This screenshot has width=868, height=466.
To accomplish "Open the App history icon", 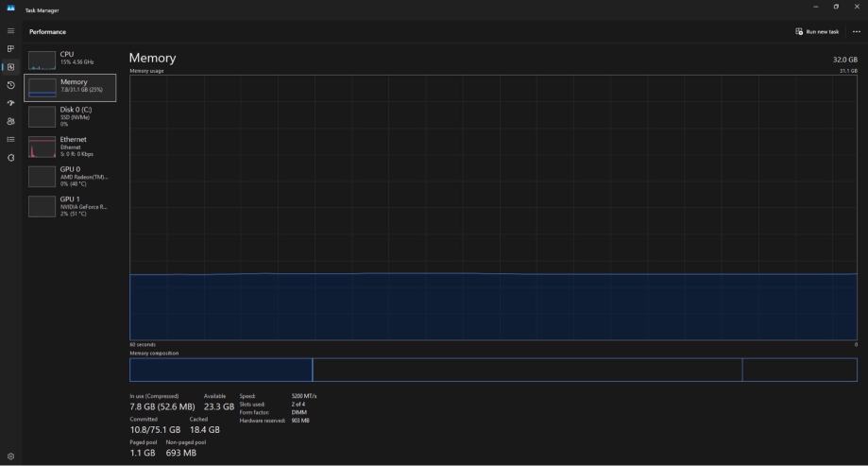I will pos(10,85).
